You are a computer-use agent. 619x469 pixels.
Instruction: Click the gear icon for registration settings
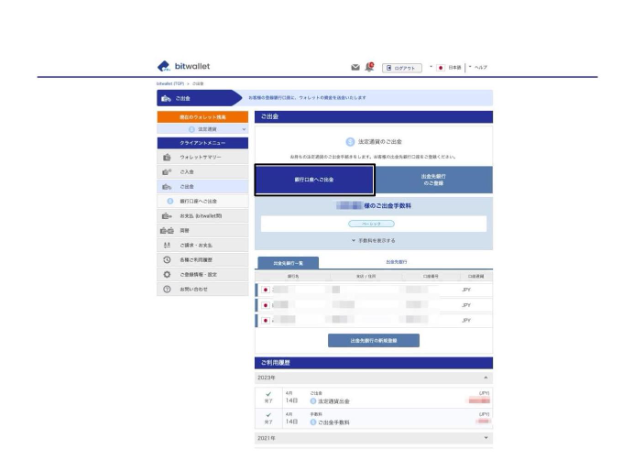click(166, 273)
